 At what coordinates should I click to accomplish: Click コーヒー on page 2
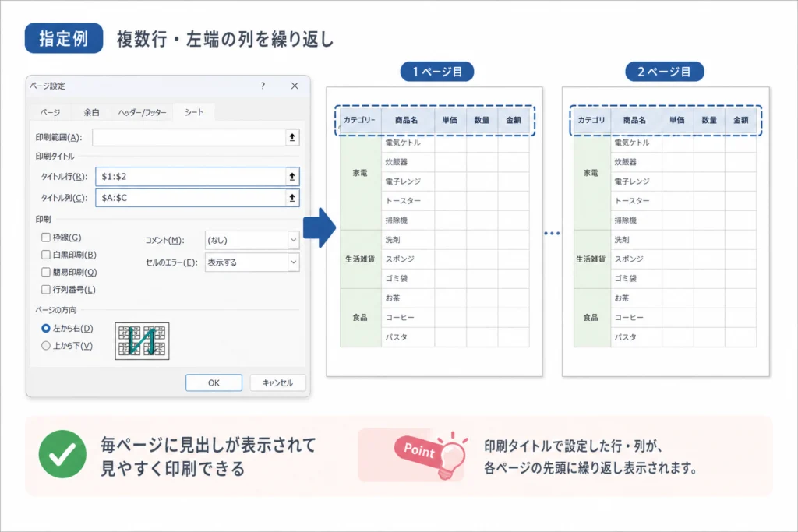(629, 317)
